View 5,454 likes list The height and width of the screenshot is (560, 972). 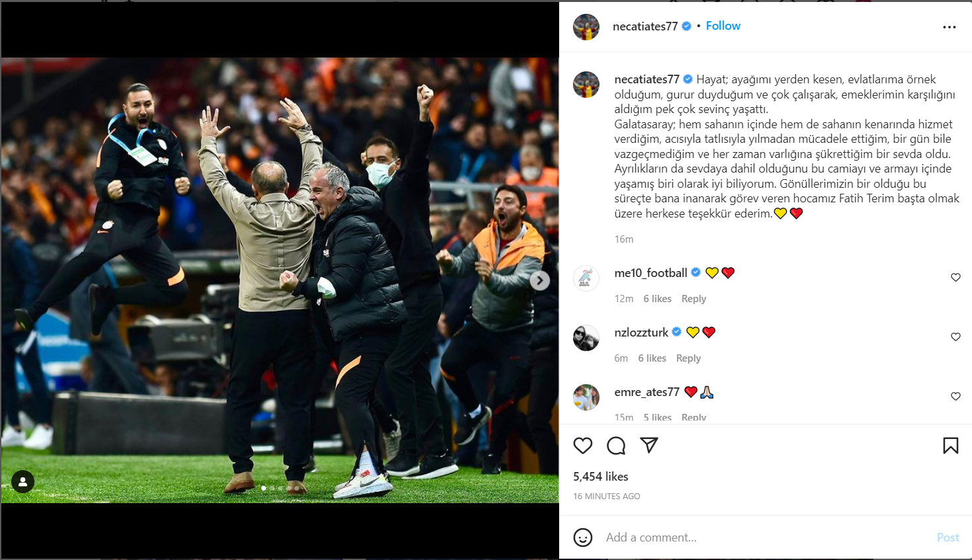click(601, 477)
